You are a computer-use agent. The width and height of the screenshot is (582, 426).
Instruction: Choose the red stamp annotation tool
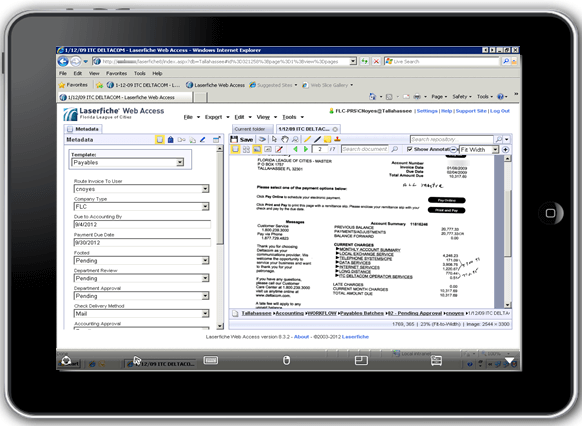click(x=337, y=140)
